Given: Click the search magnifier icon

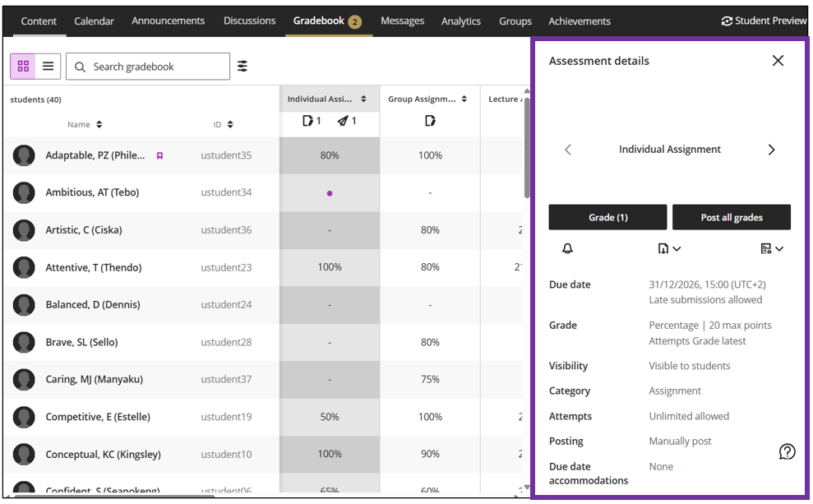Looking at the screenshot, I should tap(80, 67).
